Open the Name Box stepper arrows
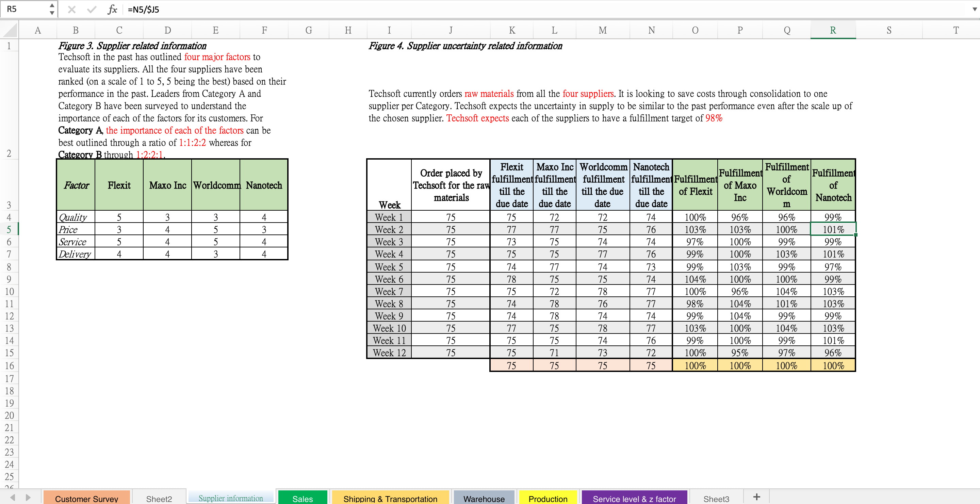Image resolution: width=980 pixels, height=504 pixels. pos(52,9)
